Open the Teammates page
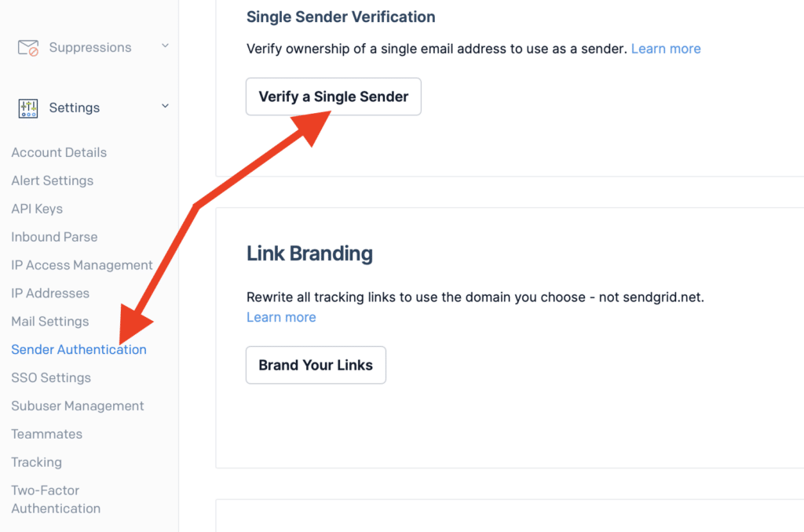 (x=46, y=435)
